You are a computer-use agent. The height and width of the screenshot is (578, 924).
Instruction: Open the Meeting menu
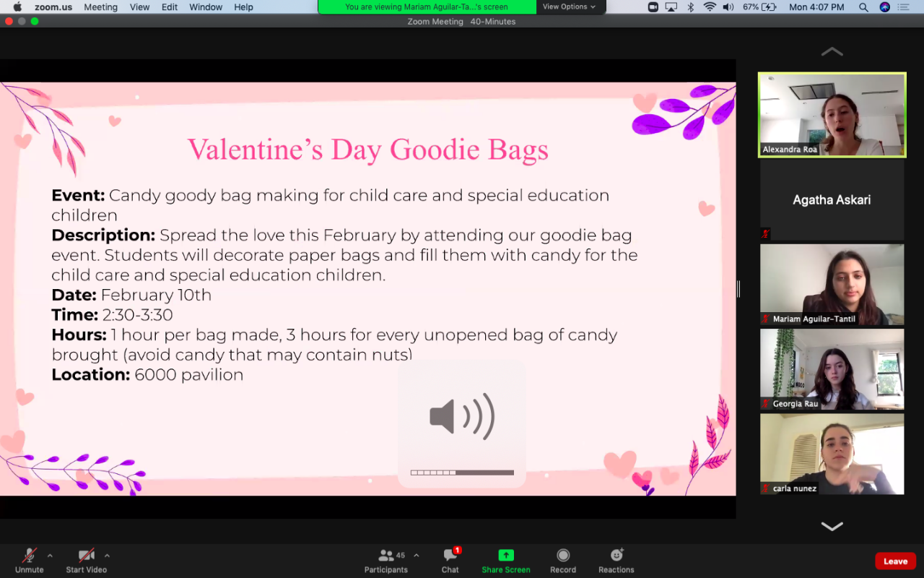coord(100,7)
